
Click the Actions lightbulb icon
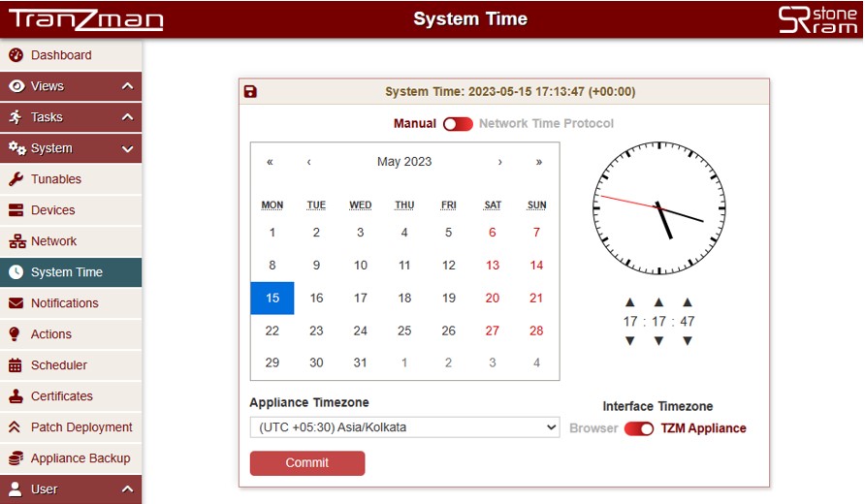click(x=16, y=334)
